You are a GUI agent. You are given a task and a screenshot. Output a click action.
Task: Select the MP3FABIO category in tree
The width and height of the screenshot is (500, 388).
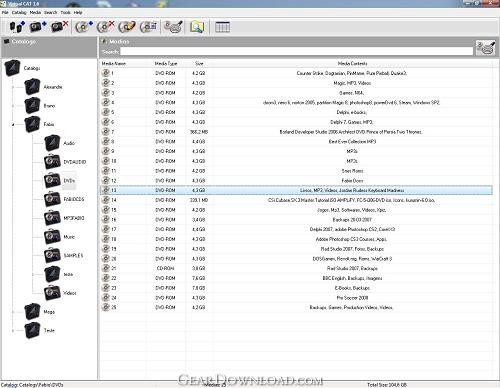(x=74, y=218)
